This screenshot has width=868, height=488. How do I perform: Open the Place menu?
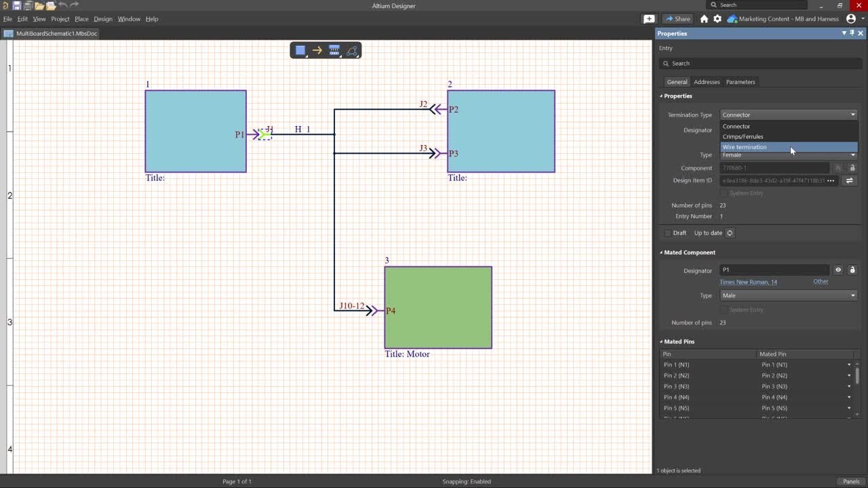[81, 19]
